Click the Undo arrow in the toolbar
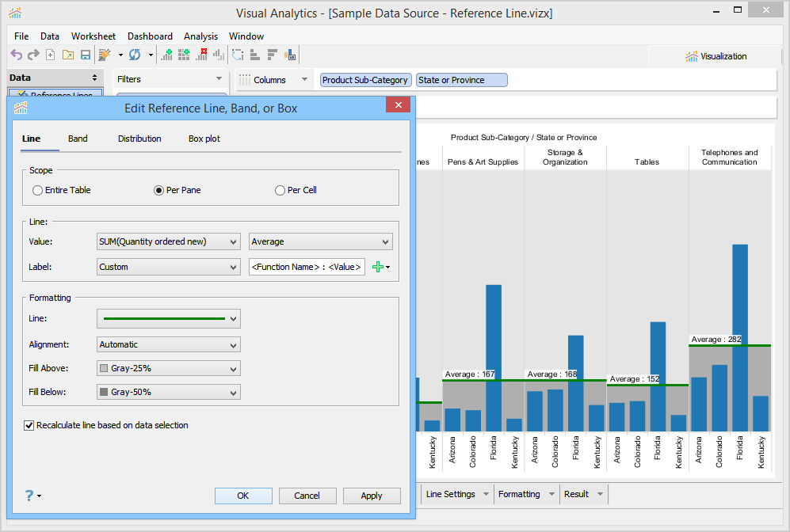The image size is (790, 532). click(x=16, y=55)
